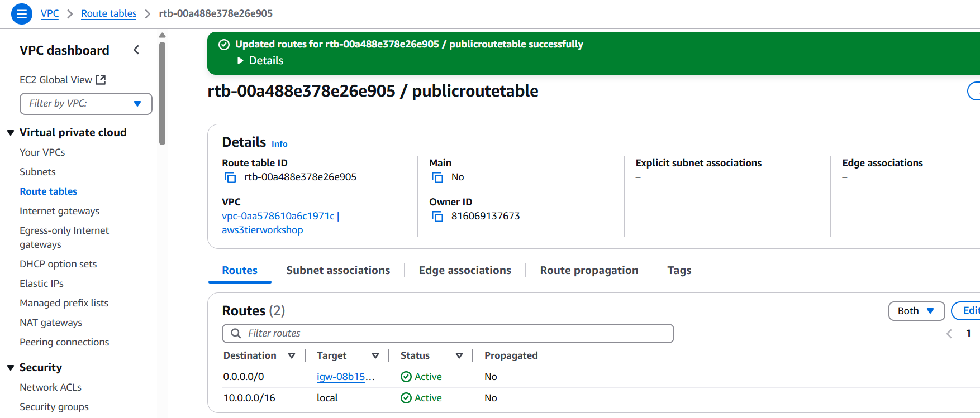Collapse the Security section
The width and height of the screenshot is (980, 418).
pyautogui.click(x=11, y=368)
